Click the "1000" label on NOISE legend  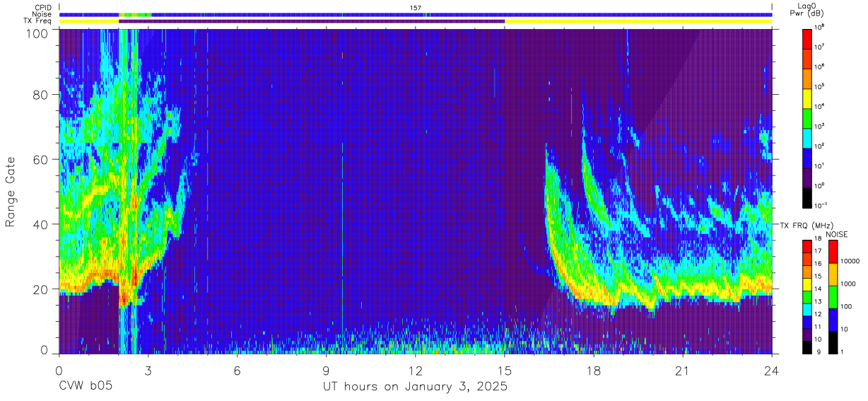click(x=848, y=284)
